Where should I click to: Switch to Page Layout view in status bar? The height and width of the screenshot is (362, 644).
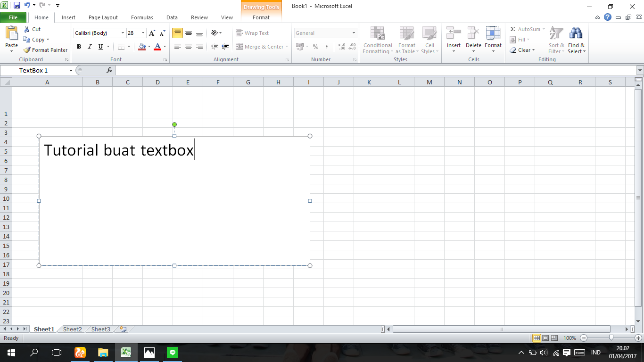(x=545, y=338)
